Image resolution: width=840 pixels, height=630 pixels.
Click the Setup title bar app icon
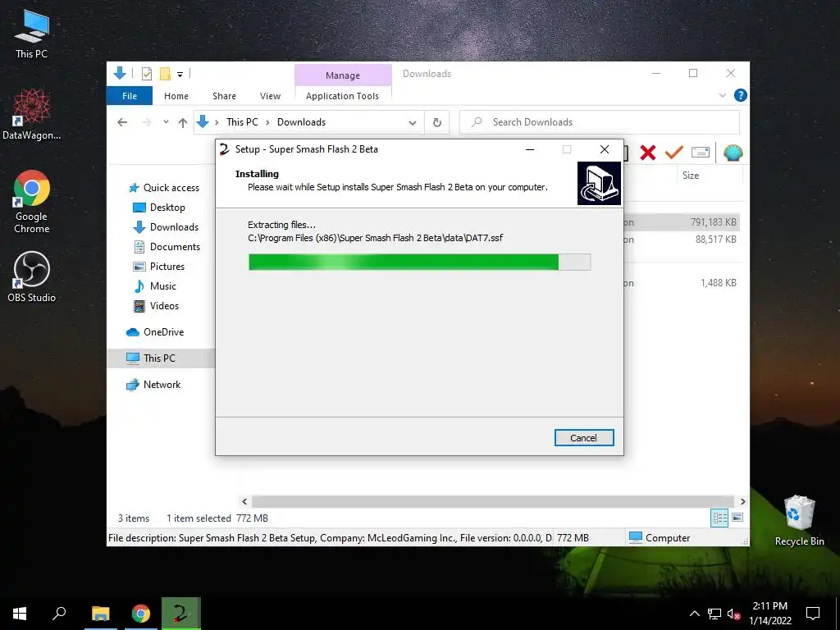[225, 149]
